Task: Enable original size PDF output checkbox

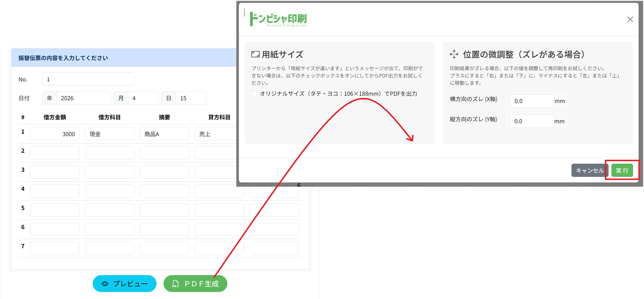Action: [x=254, y=94]
